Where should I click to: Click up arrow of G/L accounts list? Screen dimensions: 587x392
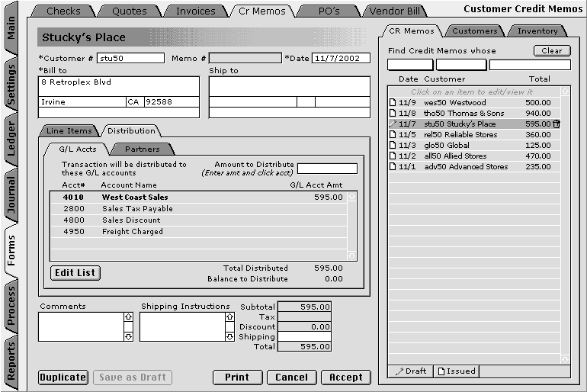pos(351,196)
